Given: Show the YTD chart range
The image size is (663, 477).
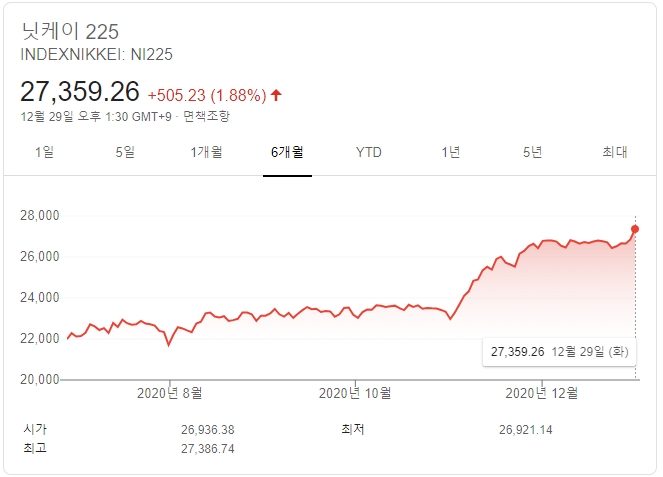Looking at the screenshot, I should click(369, 152).
